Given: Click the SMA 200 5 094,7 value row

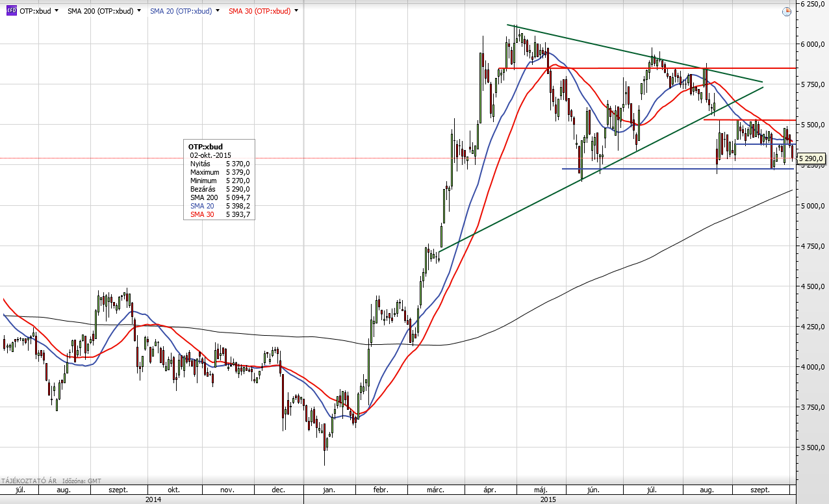Looking at the screenshot, I should (220, 197).
